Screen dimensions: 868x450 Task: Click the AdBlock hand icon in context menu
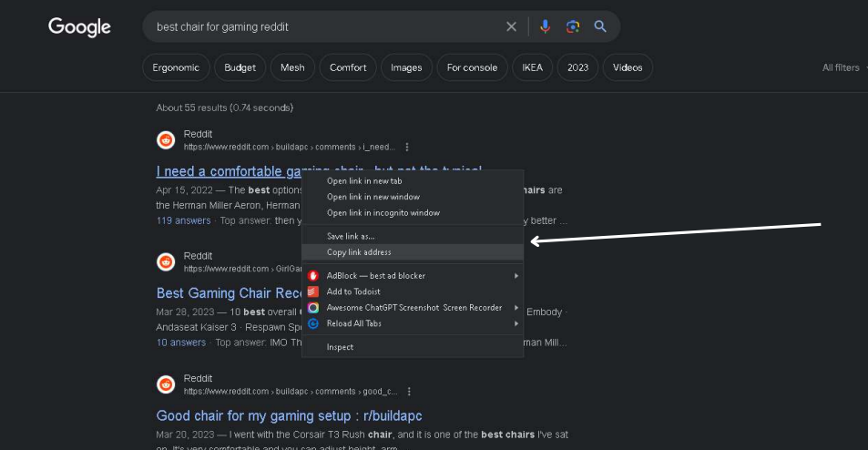coord(313,276)
